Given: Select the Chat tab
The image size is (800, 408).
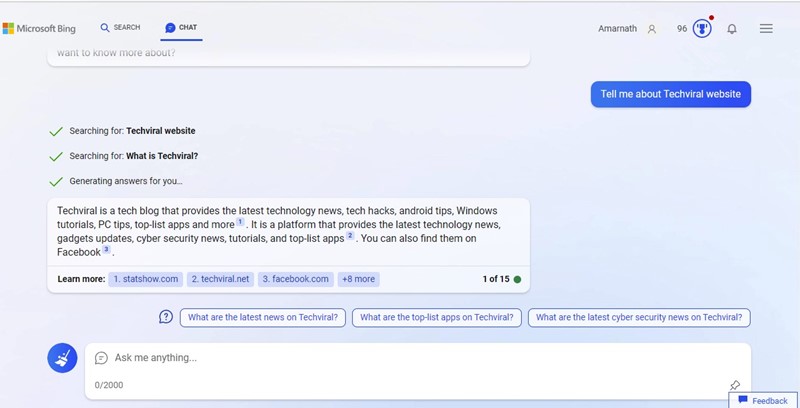Looking at the screenshot, I should pos(181,28).
